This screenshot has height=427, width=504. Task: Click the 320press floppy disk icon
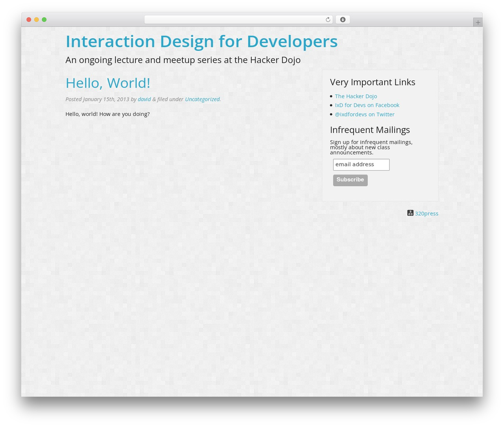point(410,213)
